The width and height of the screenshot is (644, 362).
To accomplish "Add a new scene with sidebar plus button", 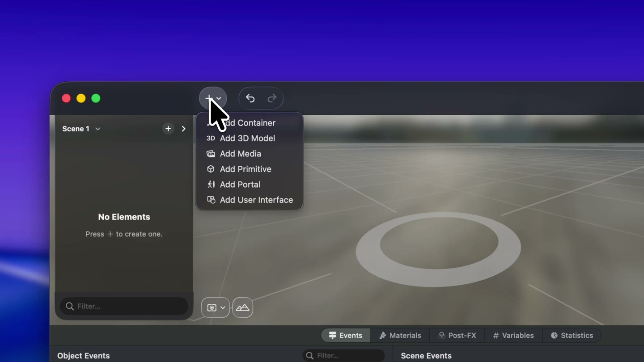I will point(168,129).
